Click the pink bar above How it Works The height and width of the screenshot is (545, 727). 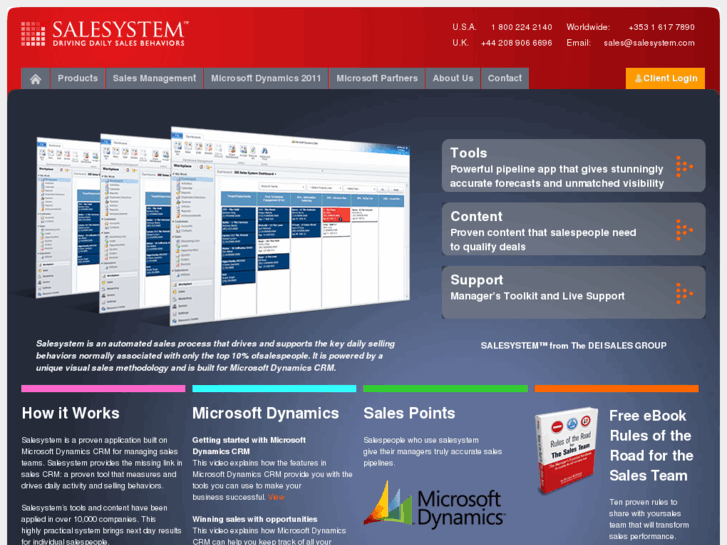(x=103, y=389)
